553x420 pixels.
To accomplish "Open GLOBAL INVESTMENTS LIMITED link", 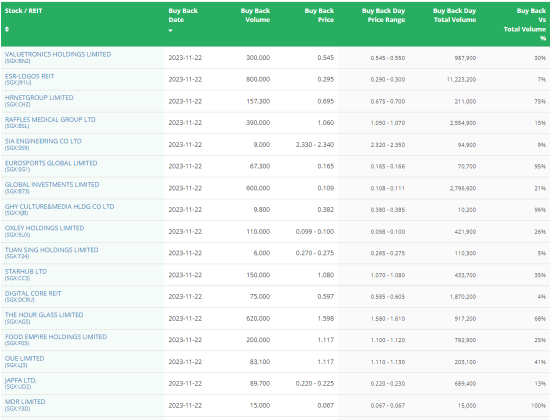I will tap(52, 184).
